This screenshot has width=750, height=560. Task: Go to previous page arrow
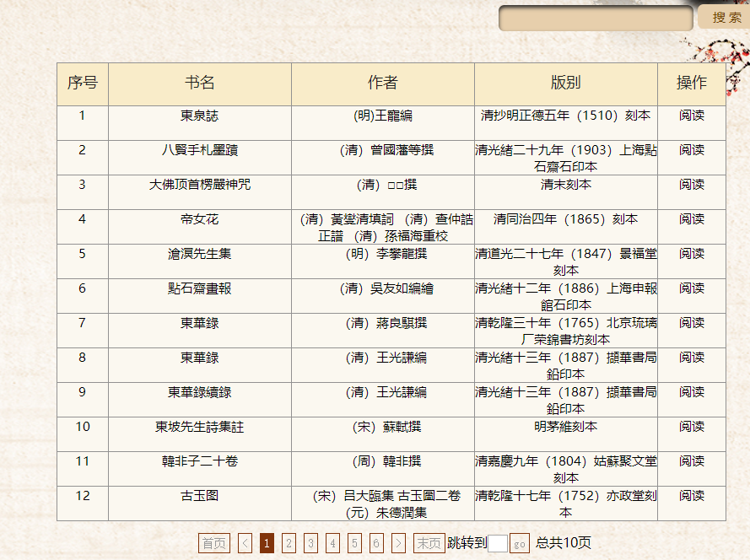(245, 543)
